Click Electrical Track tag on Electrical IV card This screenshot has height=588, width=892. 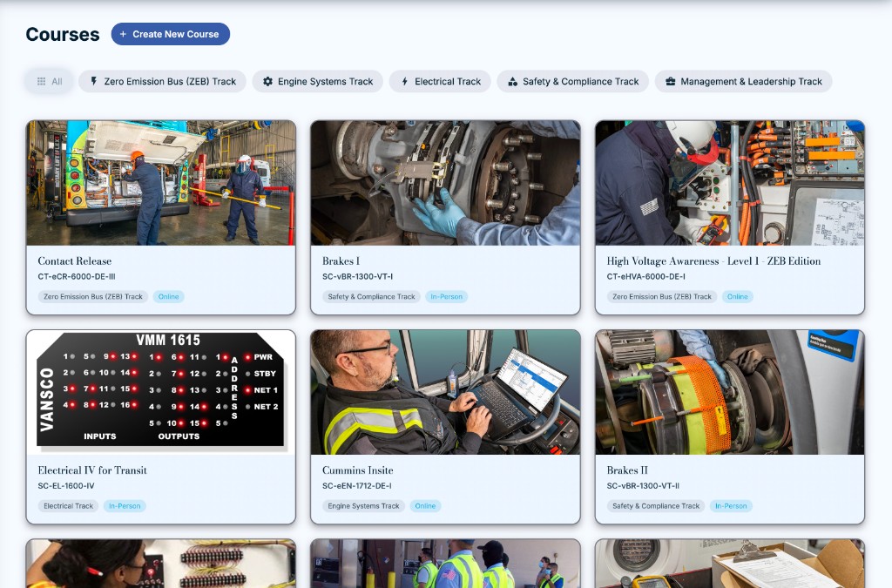pos(68,506)
